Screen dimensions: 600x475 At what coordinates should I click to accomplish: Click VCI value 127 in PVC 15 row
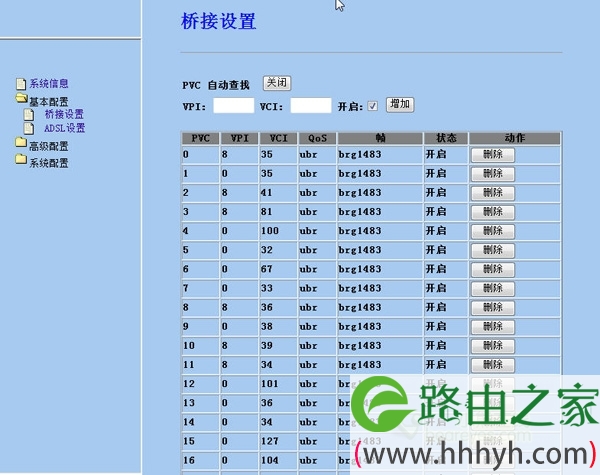(270, 441)
